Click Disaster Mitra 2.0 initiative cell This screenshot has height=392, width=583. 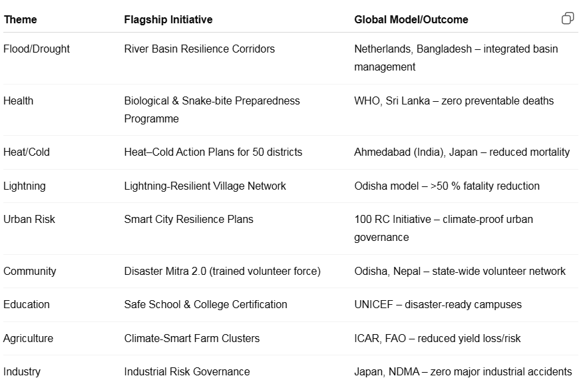tap(222, 272)
